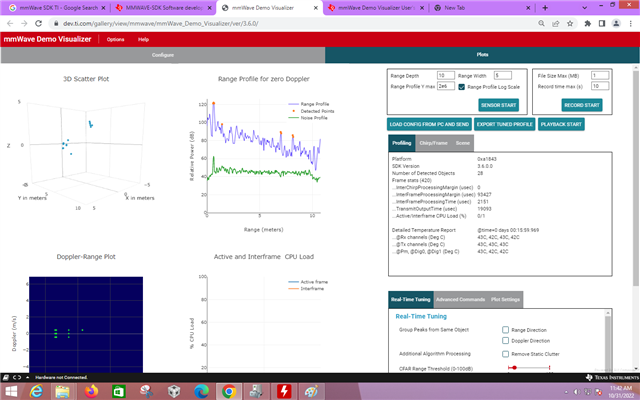The width and height of the screenshot is (640, 400).
Task: Reload the page with the refresh icon
Action: (x=38, y=23)
